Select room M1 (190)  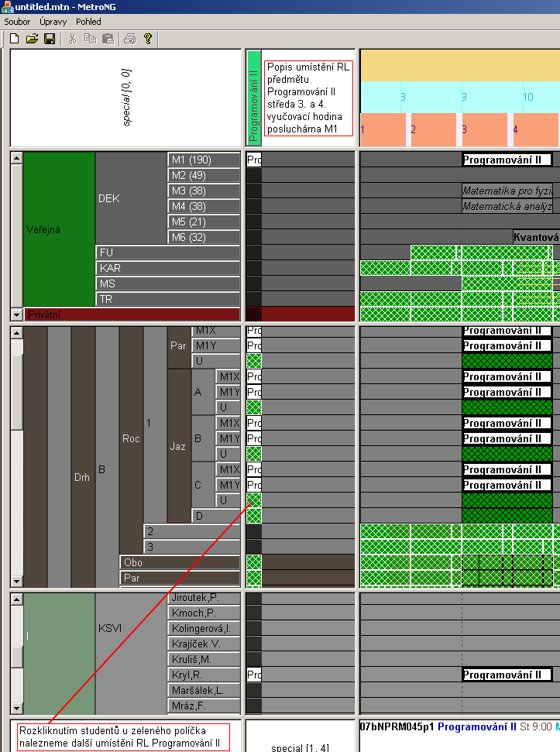[204, 160]
